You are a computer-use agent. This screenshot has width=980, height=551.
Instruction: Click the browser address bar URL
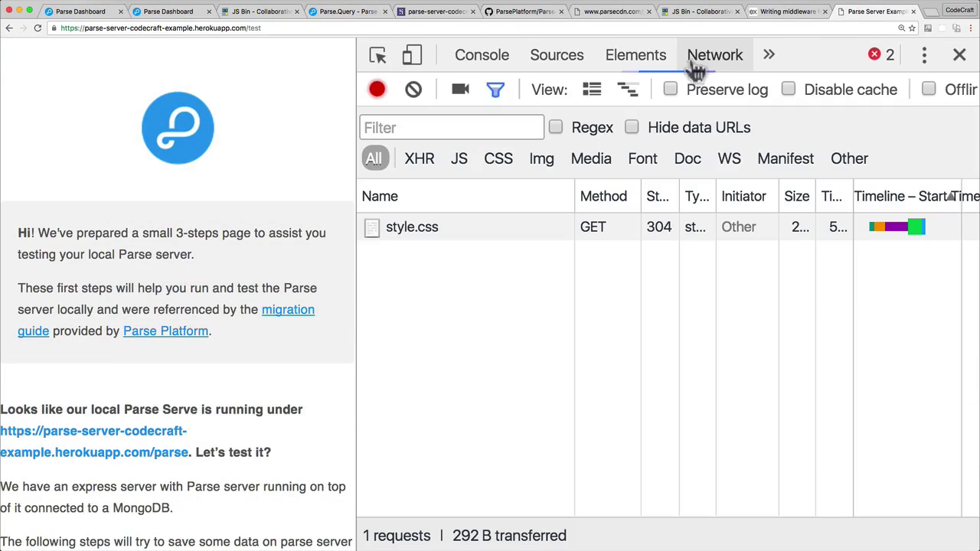coord(161,28)
